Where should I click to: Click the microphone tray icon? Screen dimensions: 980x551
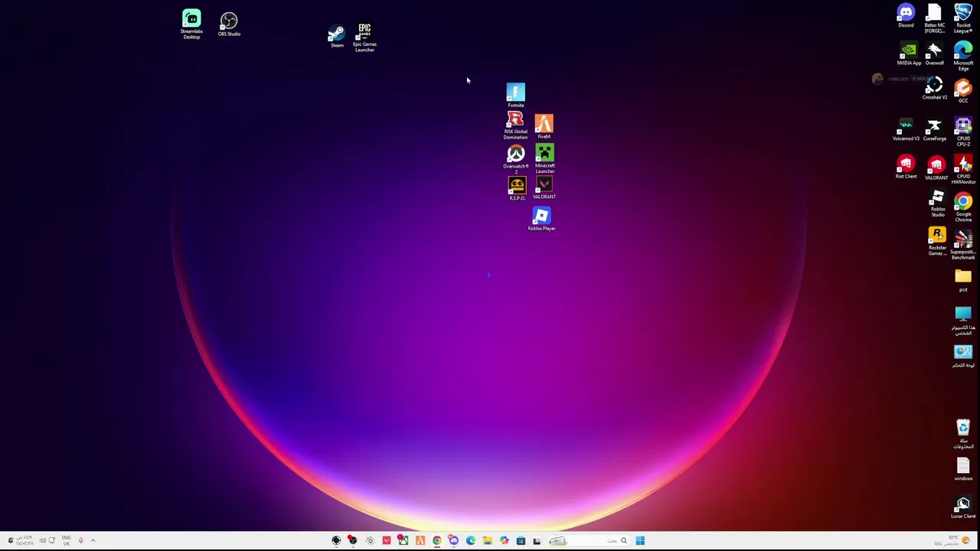80,540
